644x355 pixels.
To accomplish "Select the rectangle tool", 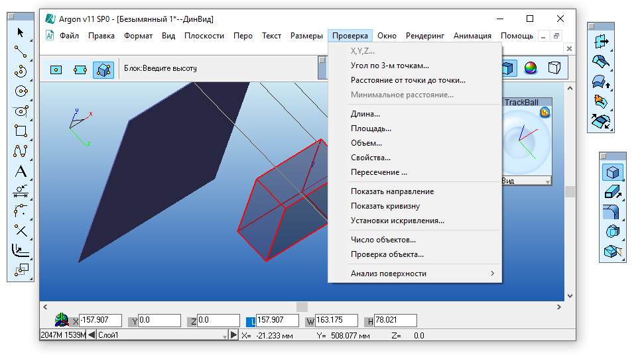I will [x=20, y=130].
